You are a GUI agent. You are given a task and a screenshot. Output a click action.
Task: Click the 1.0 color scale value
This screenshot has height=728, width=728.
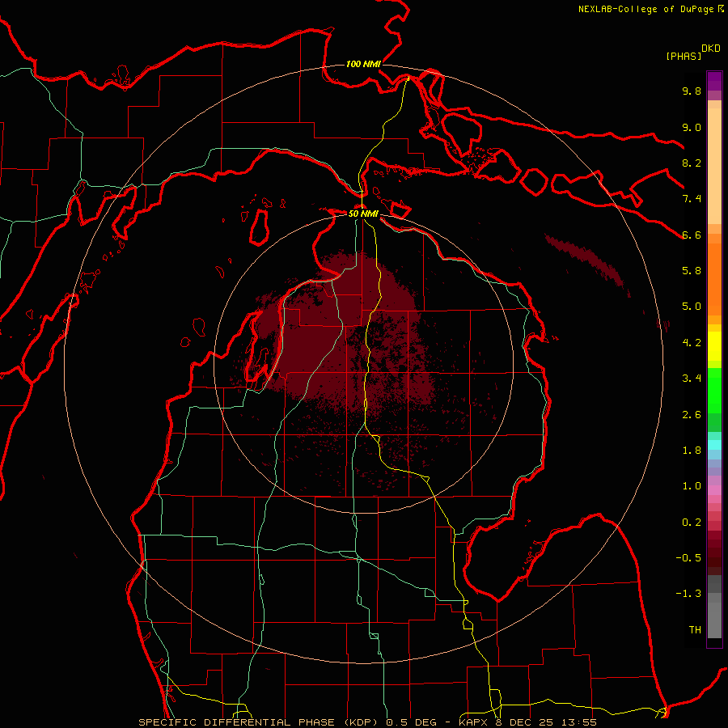692,486
